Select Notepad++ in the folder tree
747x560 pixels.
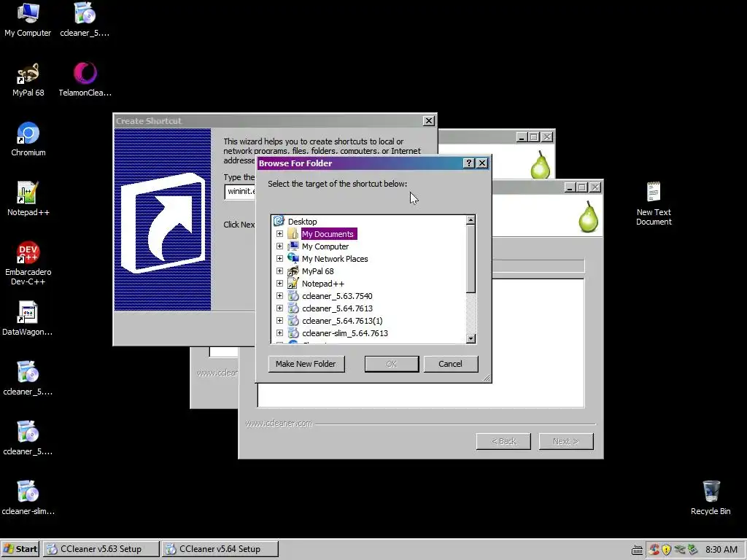click(323, 284)
